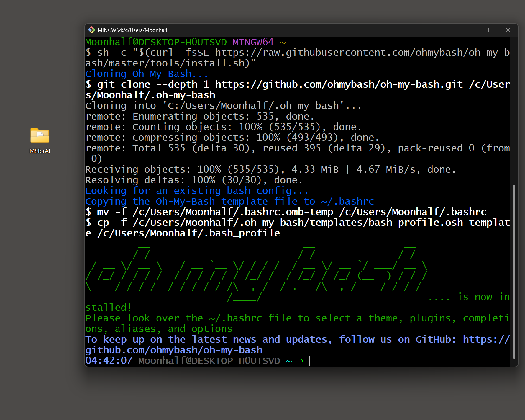The image size is (525, 420).
Task: Click the 'remote: Counting objects' line
Action: 223,127
